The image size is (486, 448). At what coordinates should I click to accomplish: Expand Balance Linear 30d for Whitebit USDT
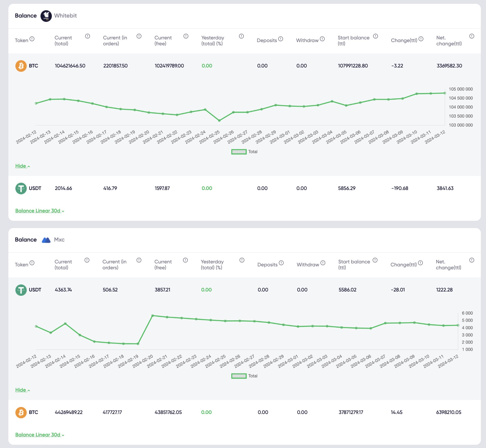pyautogui.click(x=40, y=211)
